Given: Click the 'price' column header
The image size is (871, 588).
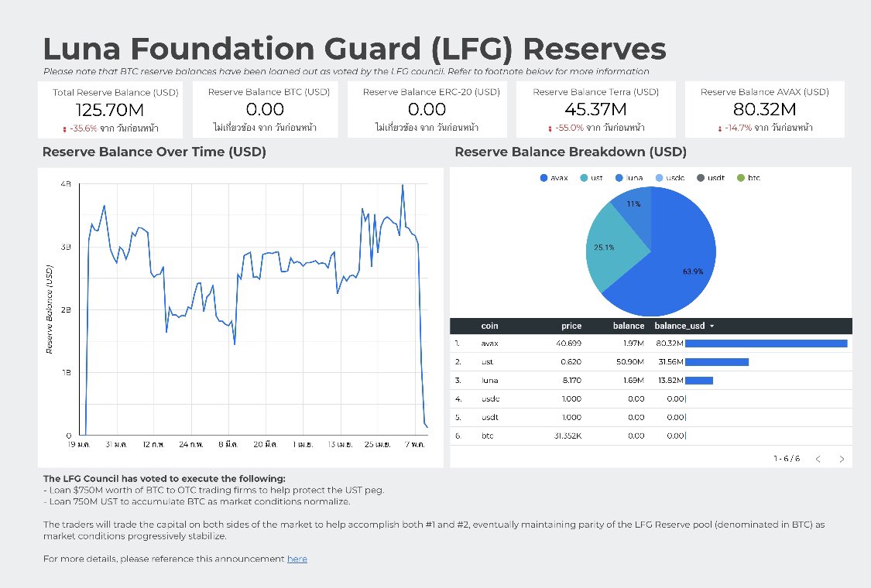Looking at the screenshot, I should (571, 326).
